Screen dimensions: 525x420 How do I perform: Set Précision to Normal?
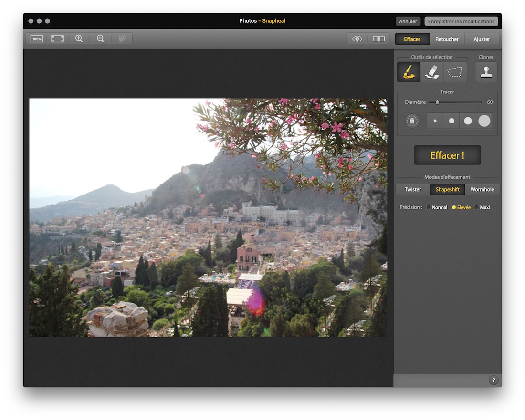tap(437, 208)
